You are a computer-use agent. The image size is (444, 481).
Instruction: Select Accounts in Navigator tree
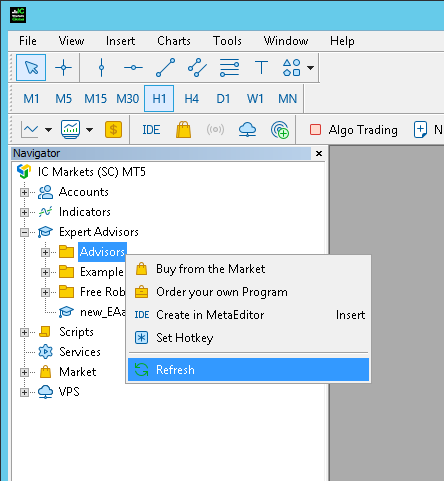[83, 192]
